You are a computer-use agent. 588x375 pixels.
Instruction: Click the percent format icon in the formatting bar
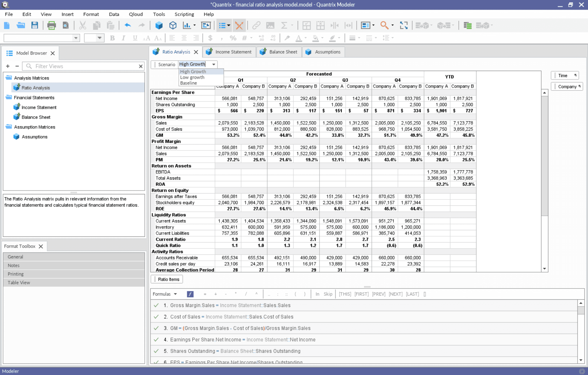click(233, 38)
